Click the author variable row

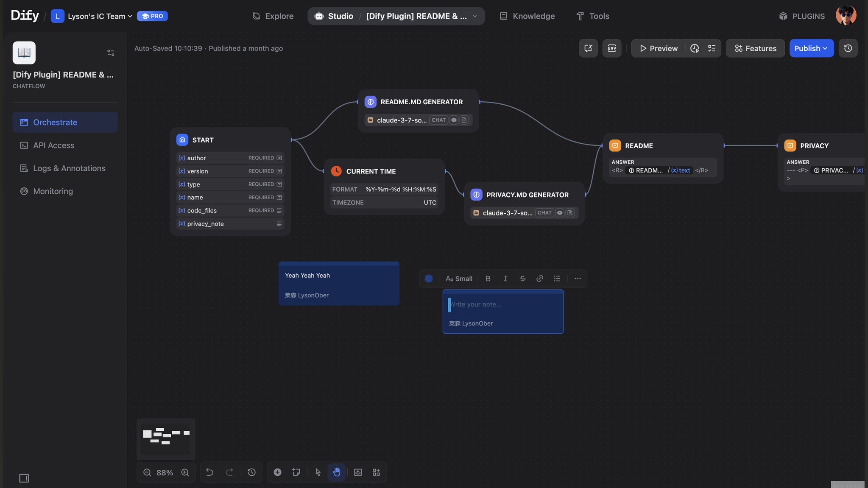coord(230,158)
